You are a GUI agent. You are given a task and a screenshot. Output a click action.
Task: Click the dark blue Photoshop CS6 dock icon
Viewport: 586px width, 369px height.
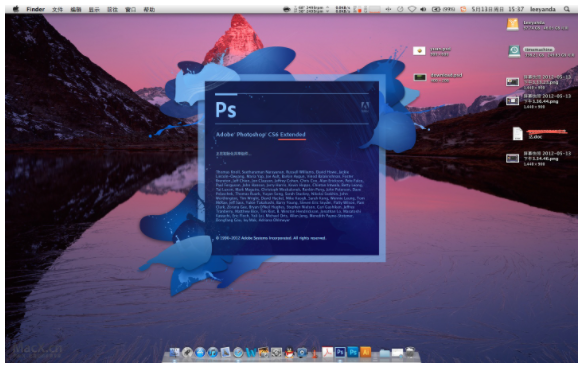340,352
